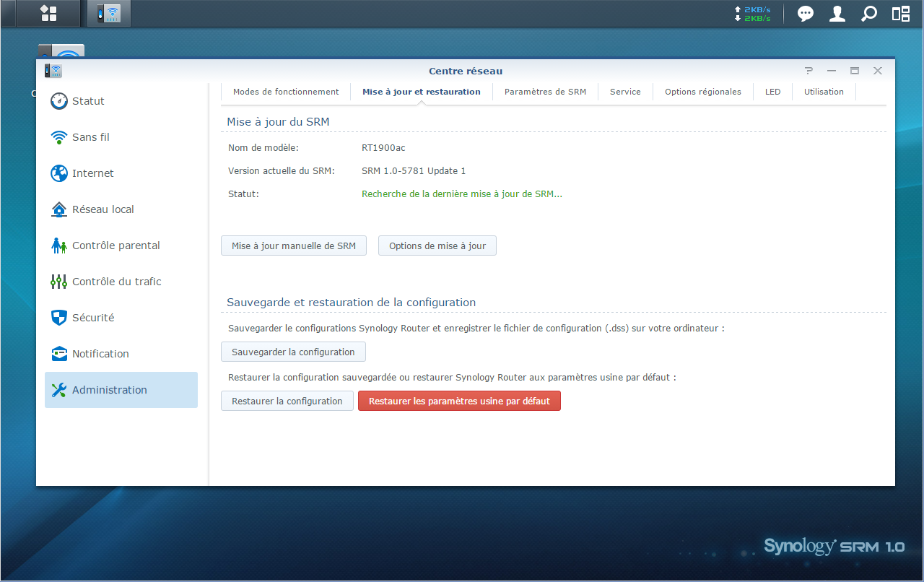Switch to Modes de fonctionnement tab
924x582 pixels.
click(x=286, y=92)
